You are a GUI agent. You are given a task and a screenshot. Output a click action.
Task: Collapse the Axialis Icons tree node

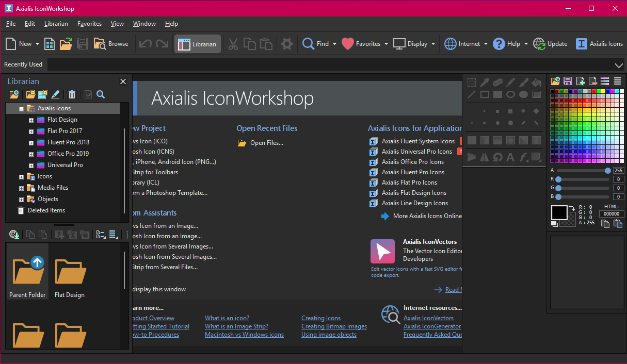pyautogui.click(x=21, y=109)
